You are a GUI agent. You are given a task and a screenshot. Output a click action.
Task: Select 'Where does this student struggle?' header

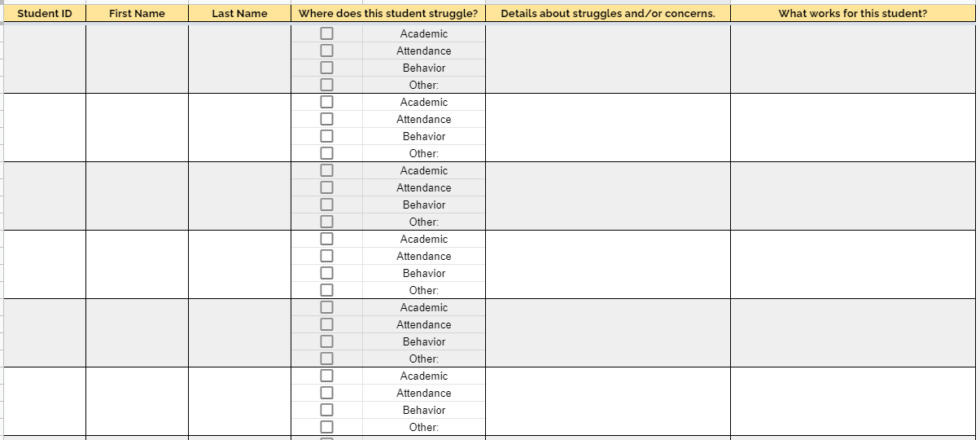coord(388,13)
